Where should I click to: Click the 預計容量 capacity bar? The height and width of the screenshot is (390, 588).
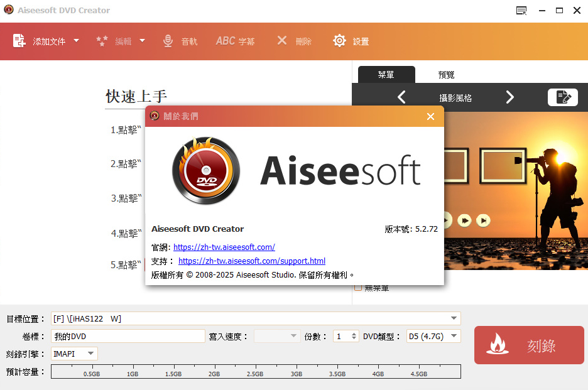(256, 372)
